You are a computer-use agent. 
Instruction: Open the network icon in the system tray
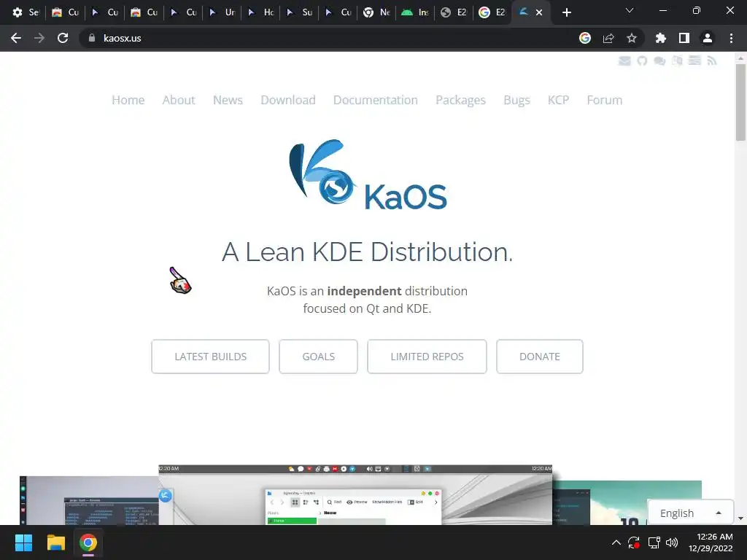pos(654,542)
